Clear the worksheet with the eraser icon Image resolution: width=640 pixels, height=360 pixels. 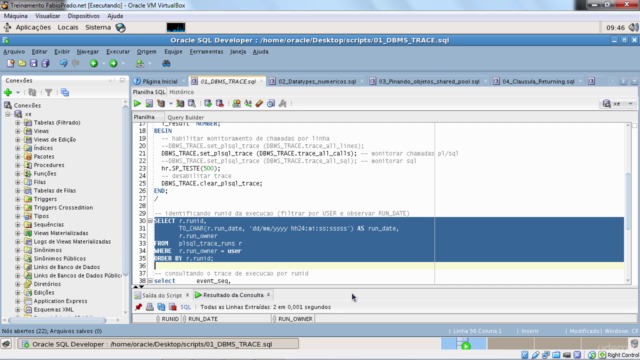tap(259, 104)
